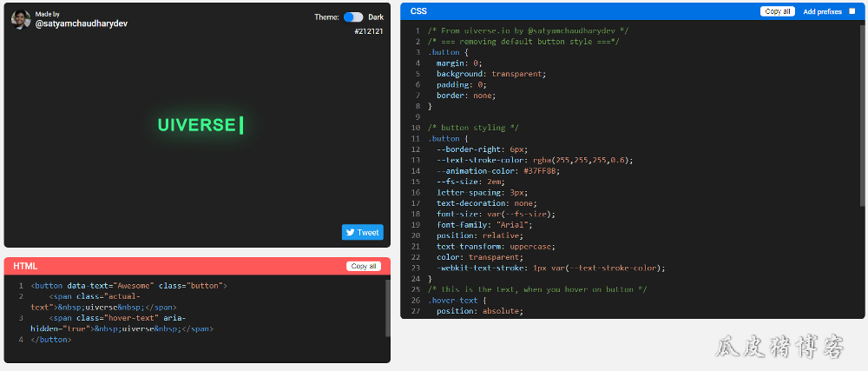Viewport: 868px width, 371px height.
Task: Click the CSS code vertical scrollbar
Action: pyautogui.click(x=863, y=113)
